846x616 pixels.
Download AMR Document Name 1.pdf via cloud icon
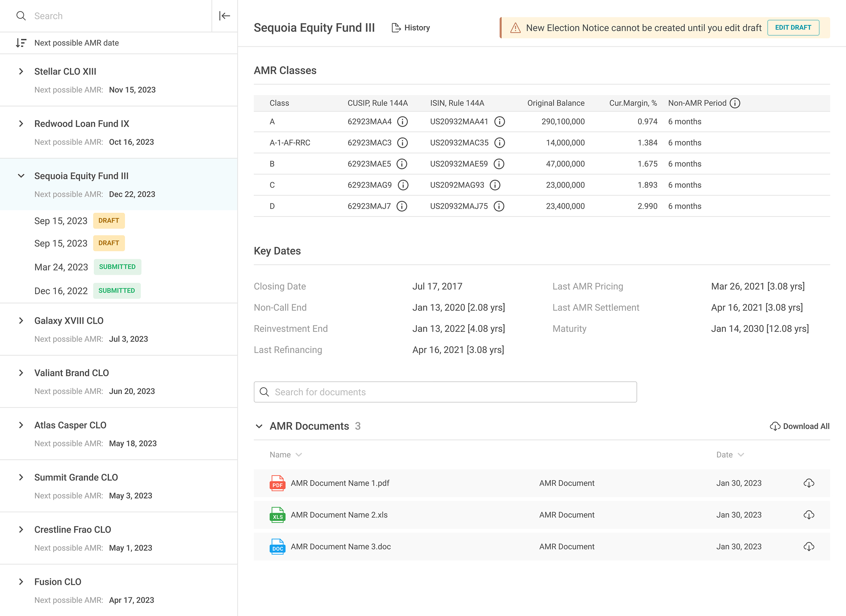[x=809, y=483]
